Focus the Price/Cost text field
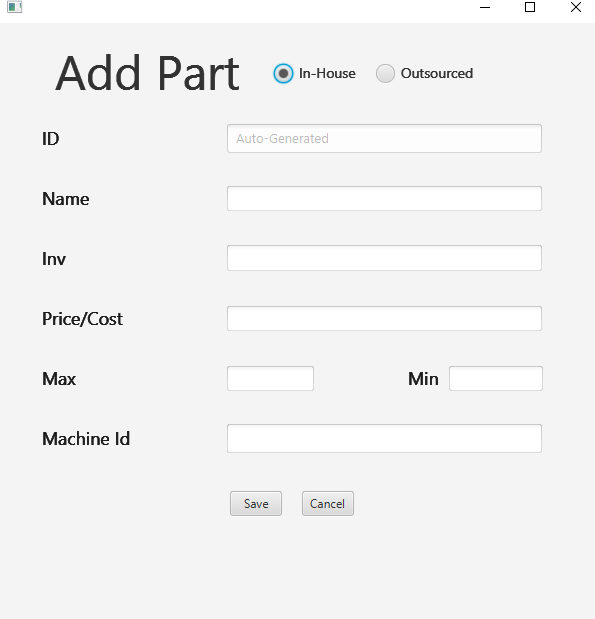Viewport: 595px width, 619px height. pos(384,319)
